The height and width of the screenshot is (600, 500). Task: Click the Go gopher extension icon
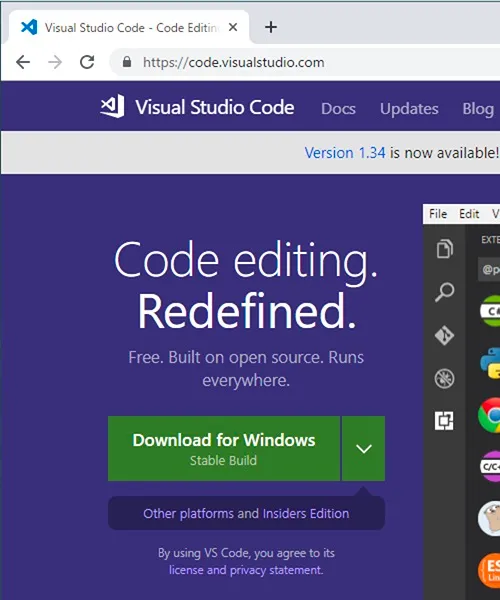tap(489, 518)
